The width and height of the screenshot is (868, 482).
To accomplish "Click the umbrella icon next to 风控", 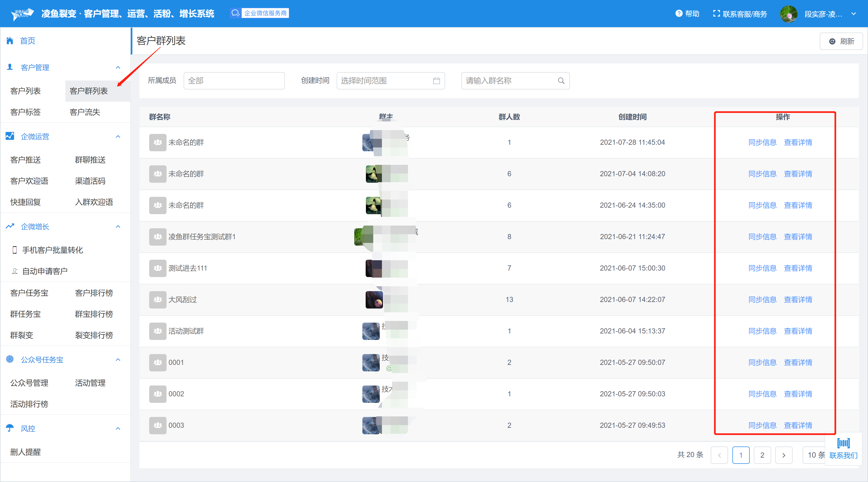I will 10,428.
